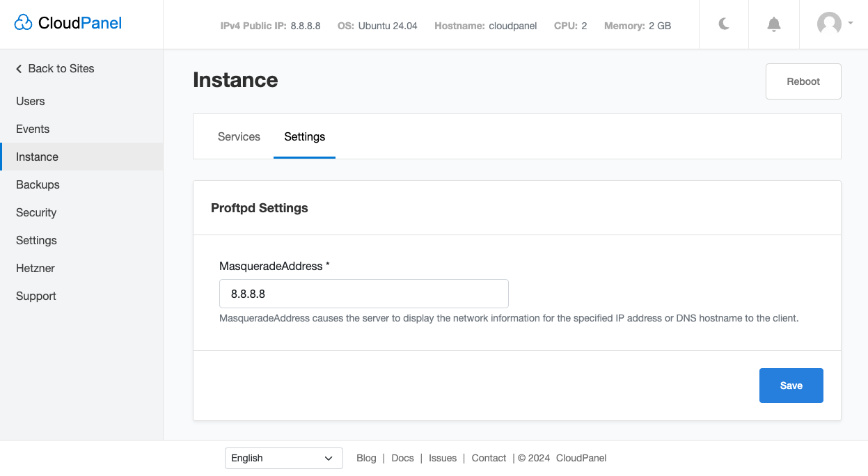868x476 pixels.
Task: Toggle dark mode with moon icon
Action: pos(724,24)
